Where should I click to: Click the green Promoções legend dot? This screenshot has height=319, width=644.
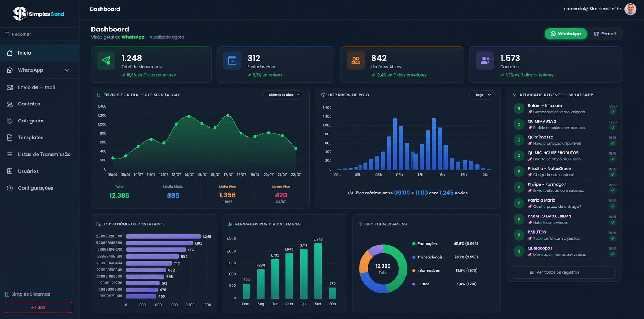(x=414, y=244)
